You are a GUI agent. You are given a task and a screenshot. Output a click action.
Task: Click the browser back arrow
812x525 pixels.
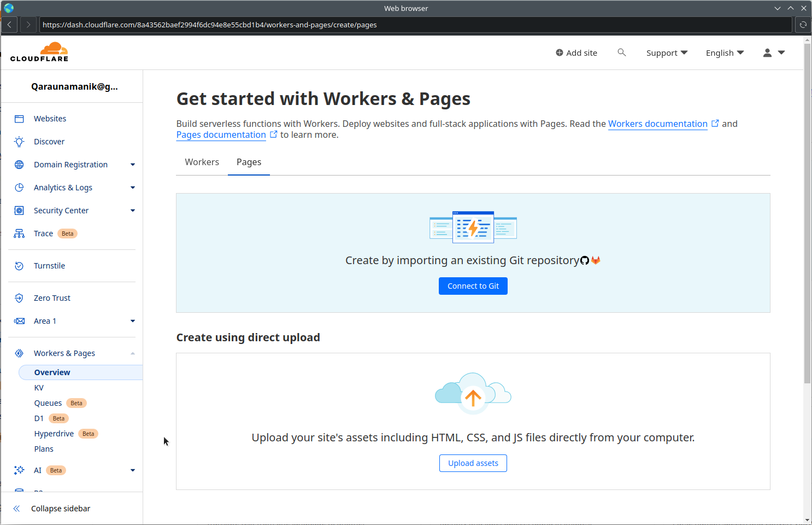click(x=9, y=25)
